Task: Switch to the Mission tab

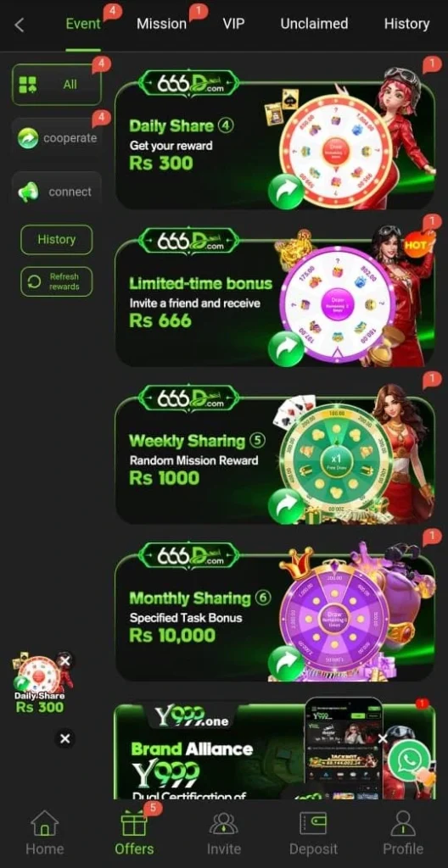Action: pyautogui.click(x=161, y=24)
